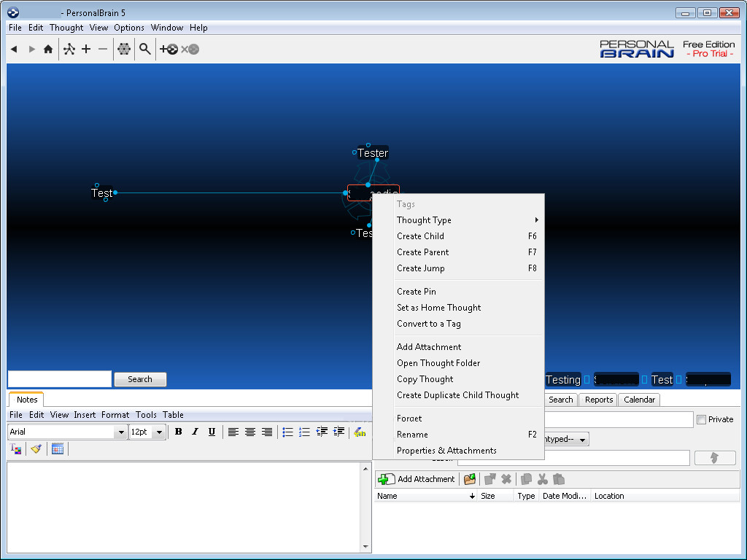This screenshot has width=747, height=560.
Task: Decrease indent in the Notes toolbar
Action: point(322,432)
